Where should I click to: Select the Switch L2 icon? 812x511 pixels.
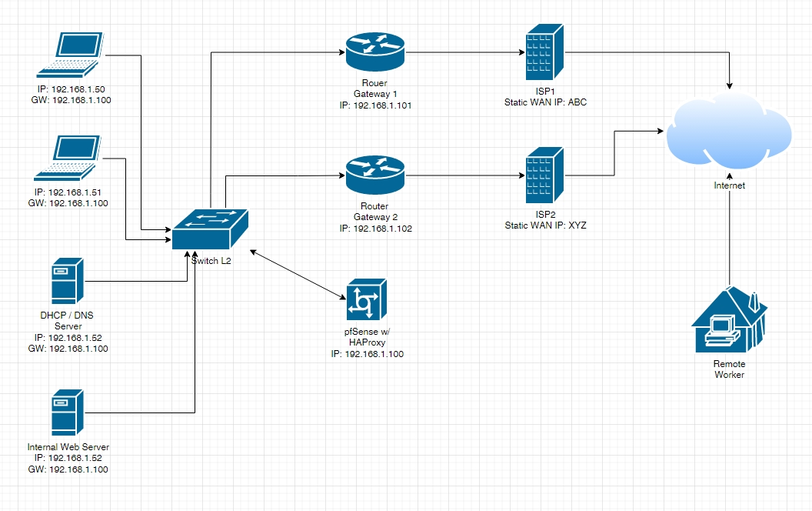(x=211, y=229)
